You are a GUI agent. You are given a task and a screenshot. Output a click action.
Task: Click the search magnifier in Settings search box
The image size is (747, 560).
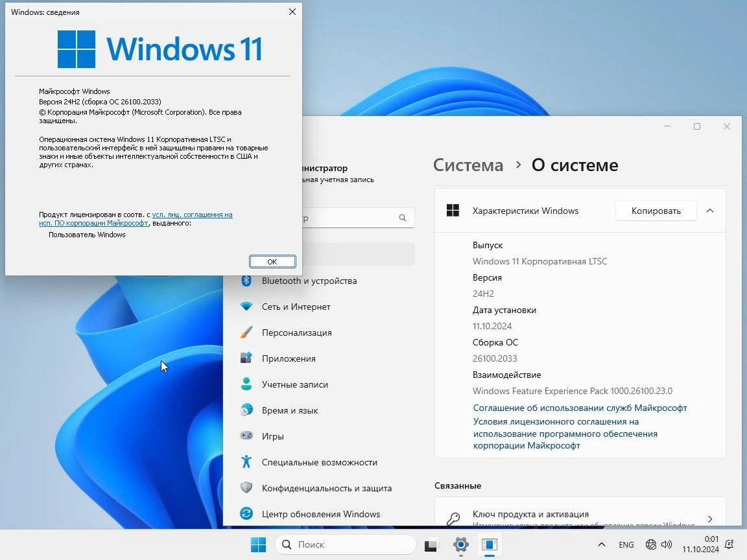point(403,218)
